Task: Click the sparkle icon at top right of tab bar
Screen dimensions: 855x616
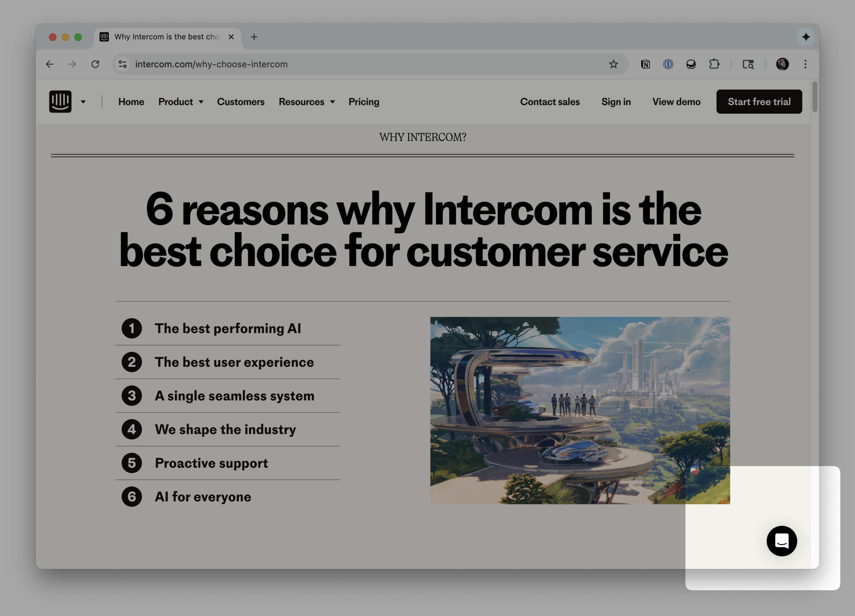Action: point(806,37)
